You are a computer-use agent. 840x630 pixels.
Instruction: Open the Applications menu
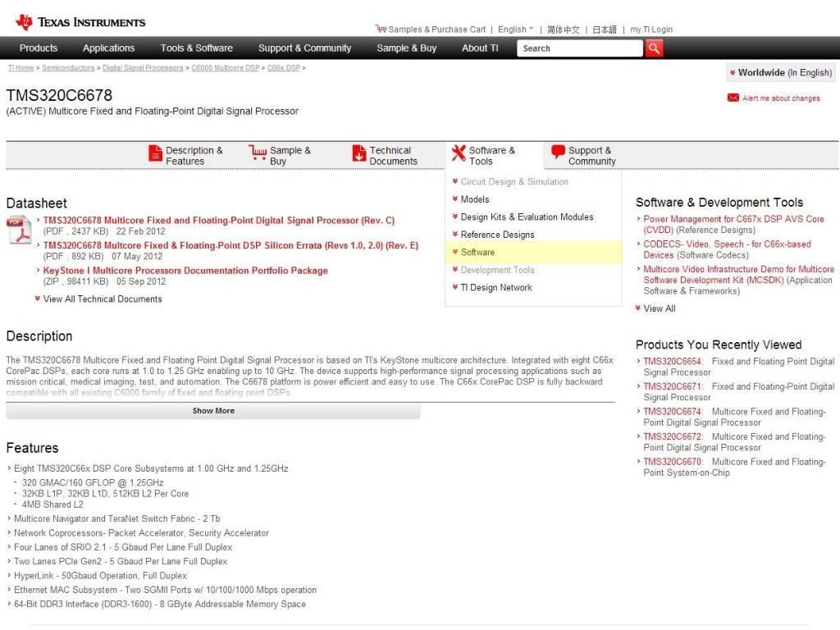coord(109,48)
